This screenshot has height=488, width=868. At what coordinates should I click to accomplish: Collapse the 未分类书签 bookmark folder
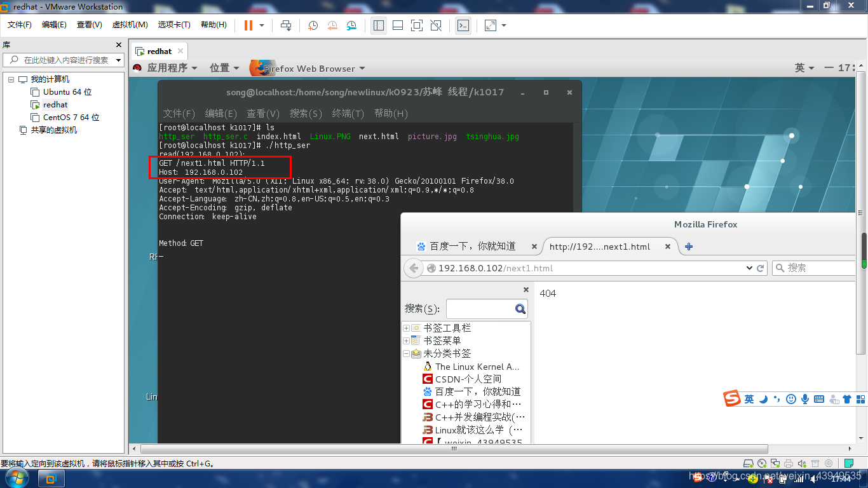click(x=406, y=354)
